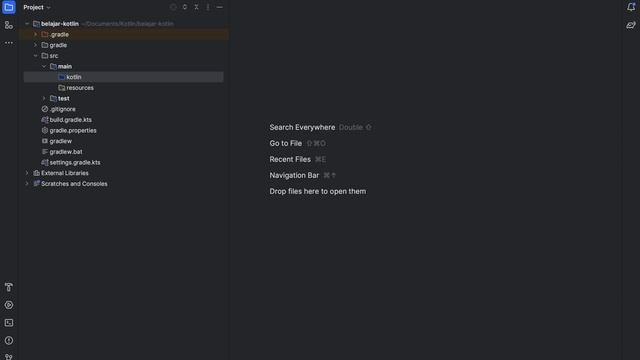Expand the gradle folder arrow
Screen dimensions: 640x360
point(36,45)
